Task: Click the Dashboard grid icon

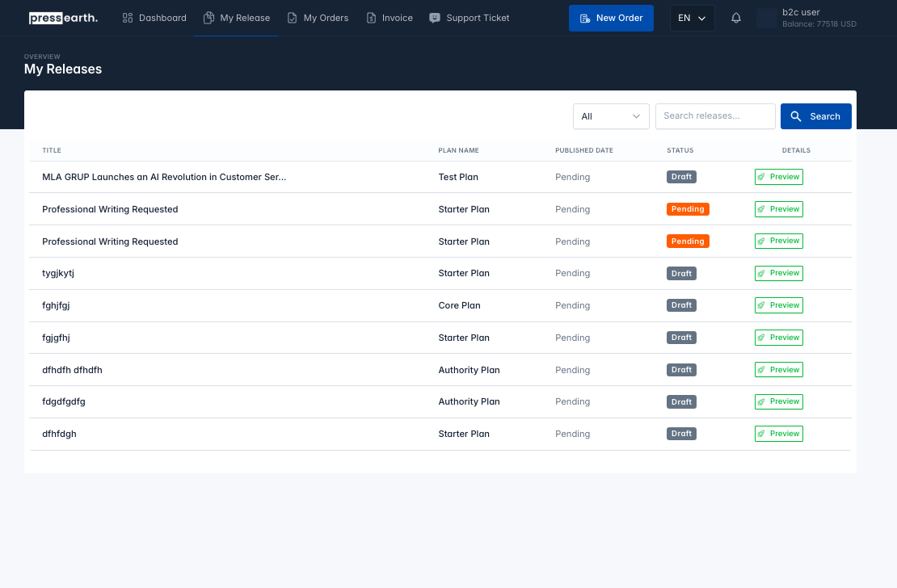Action: click(x=127, y=18)
